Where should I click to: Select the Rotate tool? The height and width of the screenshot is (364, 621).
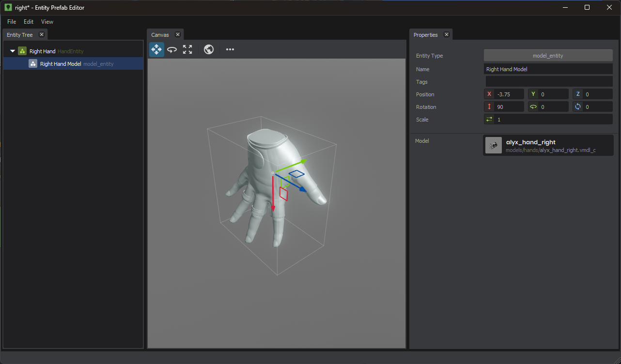click(x=171, y=49)
